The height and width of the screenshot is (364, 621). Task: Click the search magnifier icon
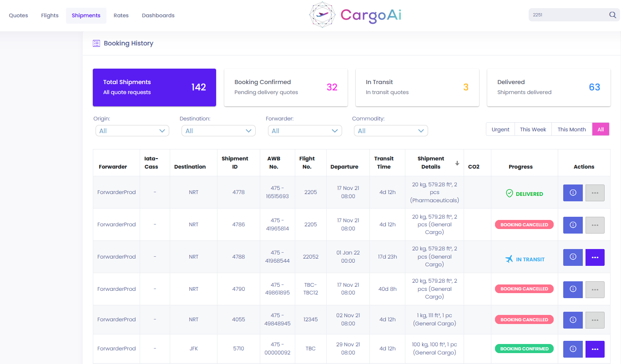pyautogui.click(x=612, y=15)
